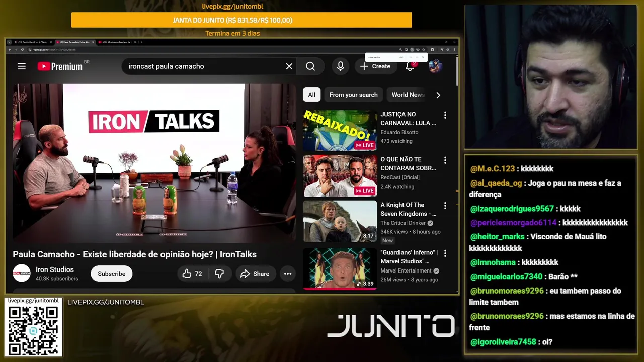Open the Iron Studios channel name
Viewport: 644px width, 362px height.
tap(55, 269)
